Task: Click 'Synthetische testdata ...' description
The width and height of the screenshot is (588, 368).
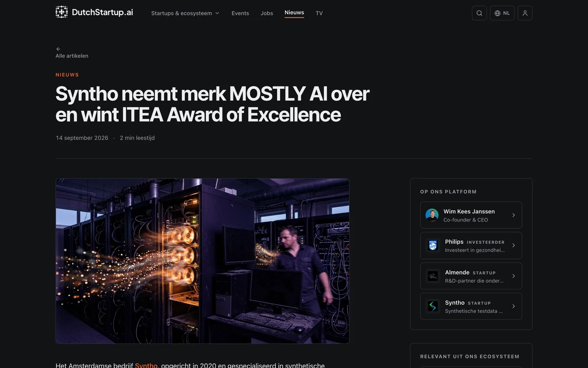Action: pyautogui.click(x=474, y=311)
